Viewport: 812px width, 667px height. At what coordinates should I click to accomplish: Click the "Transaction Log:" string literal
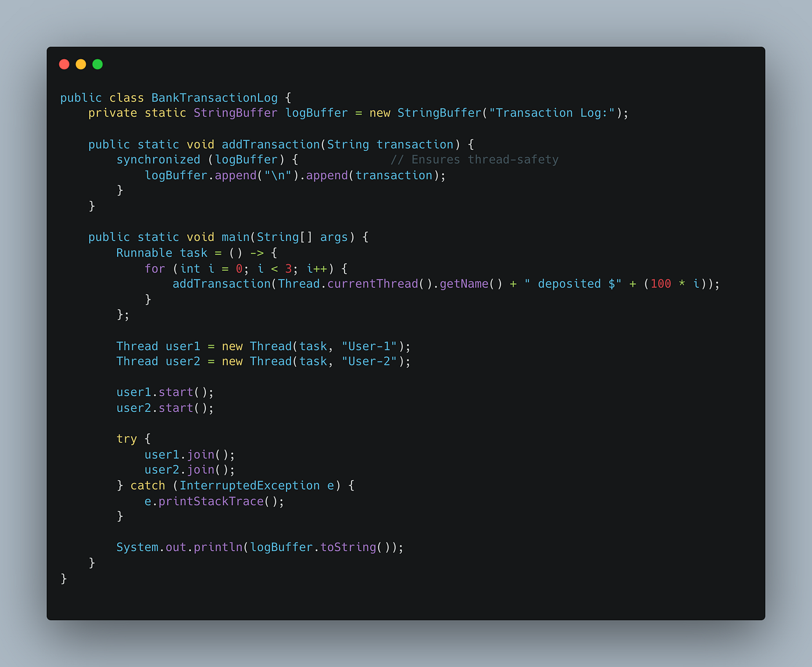[x=552, y=113]
